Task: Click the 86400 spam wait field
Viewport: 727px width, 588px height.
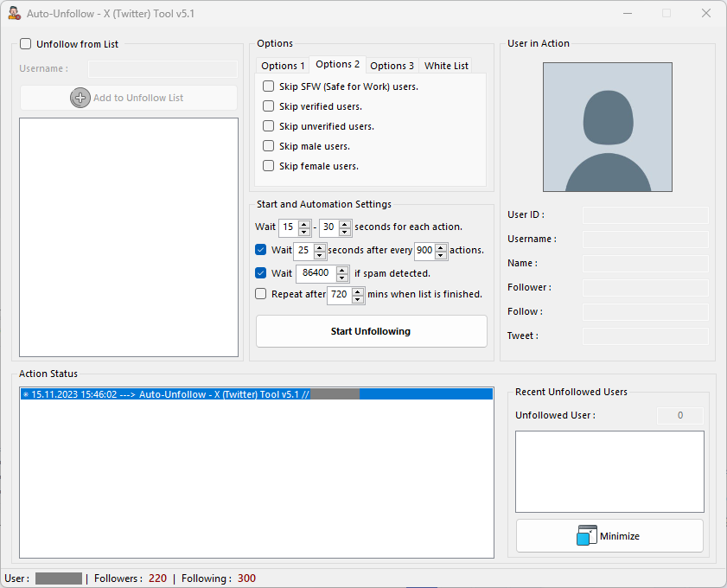Action: pyautogui.click(x=316, y=273)
